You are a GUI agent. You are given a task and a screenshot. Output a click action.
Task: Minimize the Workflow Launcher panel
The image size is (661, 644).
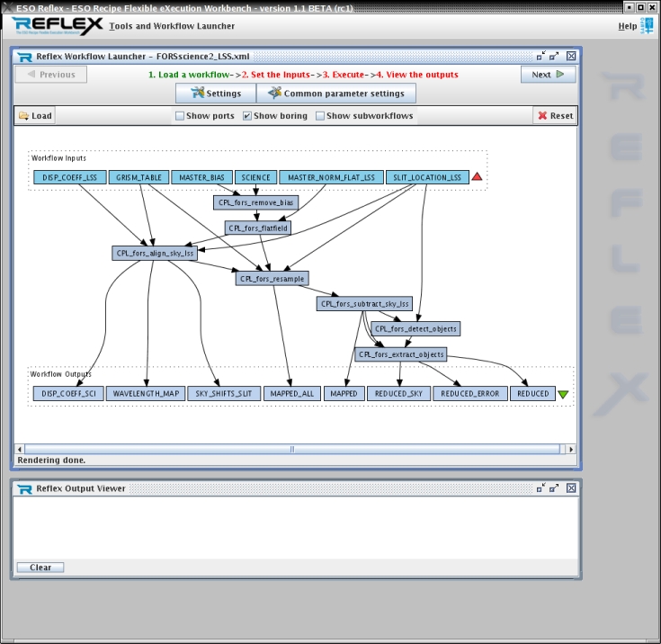tap(540, 56)
